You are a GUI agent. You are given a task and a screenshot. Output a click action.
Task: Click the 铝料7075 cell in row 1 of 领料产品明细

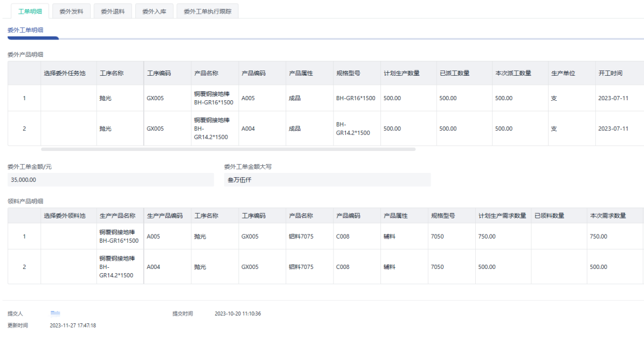(301, 236)
